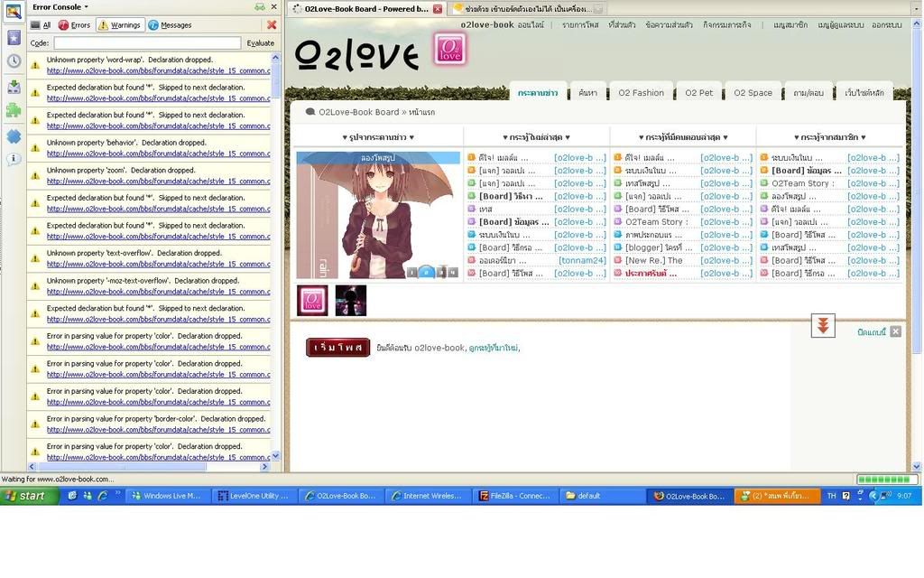Open the Transfers panel download icon
The width and height of the screenshot is (924, 578).
(14, 87)
